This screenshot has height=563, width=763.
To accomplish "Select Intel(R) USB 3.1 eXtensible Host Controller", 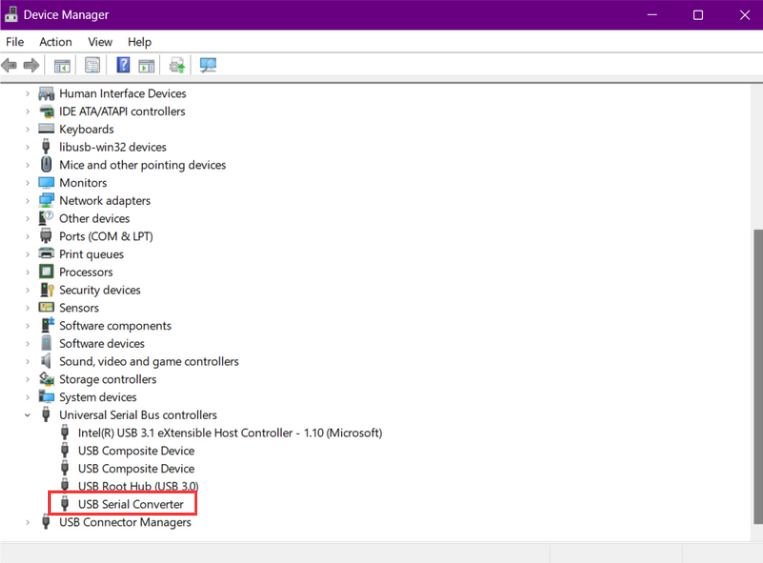I will click(229, 433).
